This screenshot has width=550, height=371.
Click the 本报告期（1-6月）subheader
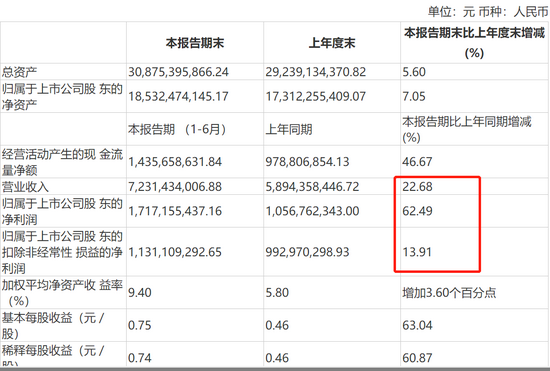pos(177,129)
